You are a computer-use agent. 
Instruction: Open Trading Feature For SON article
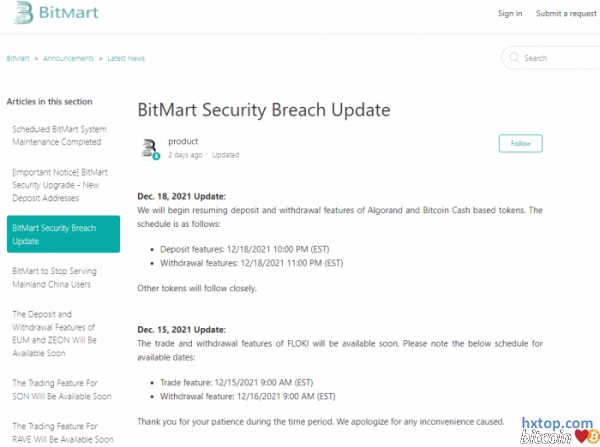click(x=59, y=389)
